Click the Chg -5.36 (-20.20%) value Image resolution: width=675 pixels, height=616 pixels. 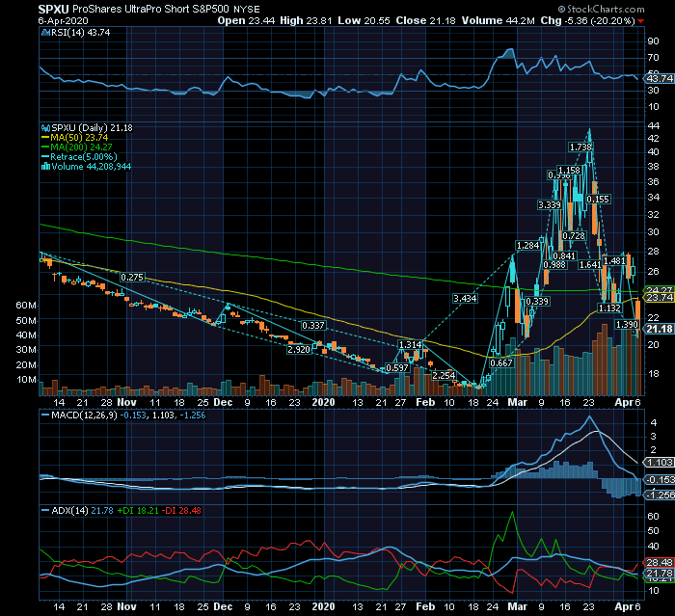point(587,20)
